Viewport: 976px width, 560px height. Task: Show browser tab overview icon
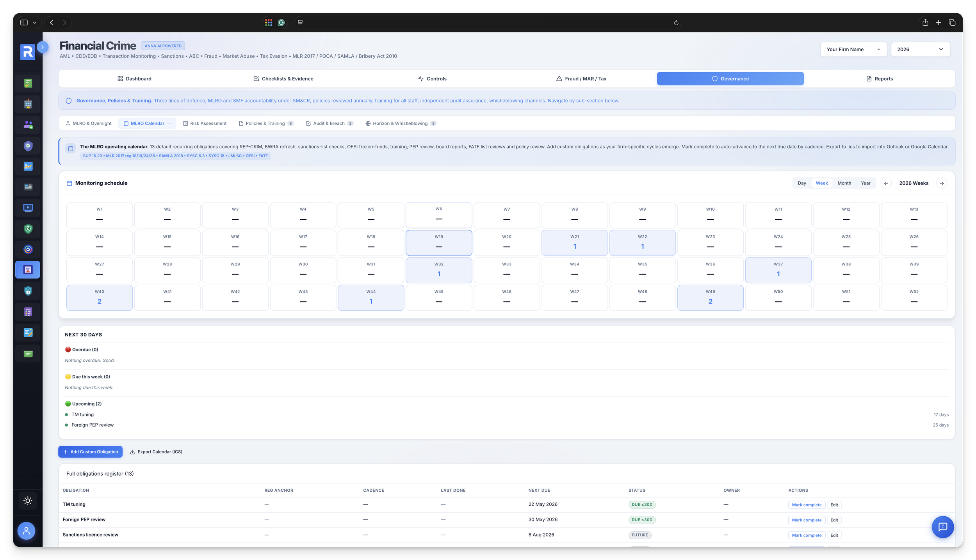[x=952, y=23]
